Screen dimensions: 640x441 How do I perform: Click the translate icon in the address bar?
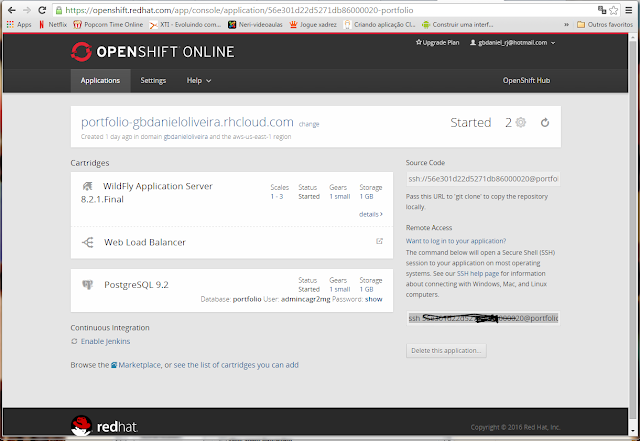click(x=602, y=10)
